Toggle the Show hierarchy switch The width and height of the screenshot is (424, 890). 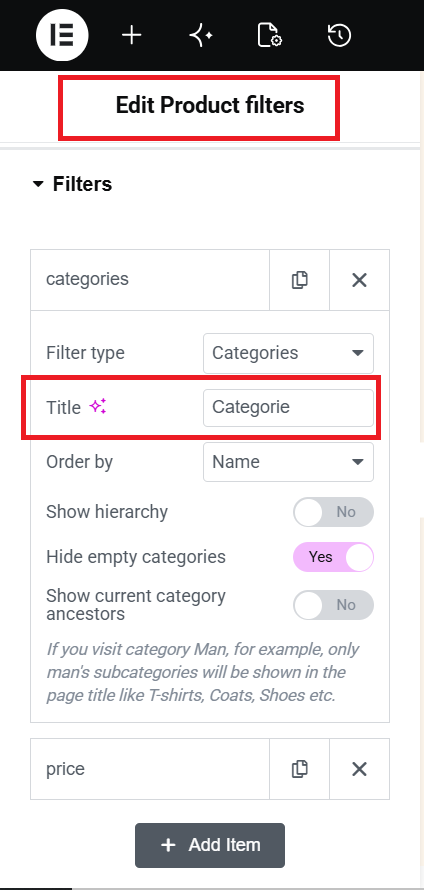point(334,512)
